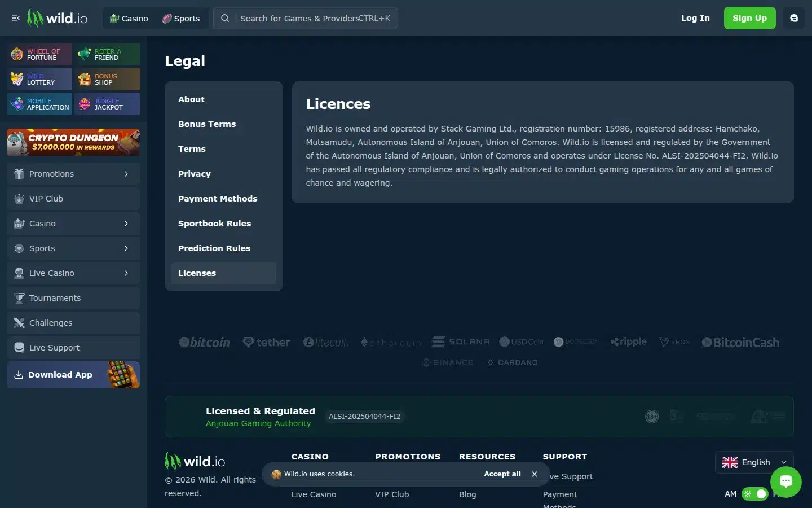Image resolution: width=812 pixels, height=508 pixels.
Task: Switch to Sports in top navigation
Action: pyautogui.click(x=181, y=19)
